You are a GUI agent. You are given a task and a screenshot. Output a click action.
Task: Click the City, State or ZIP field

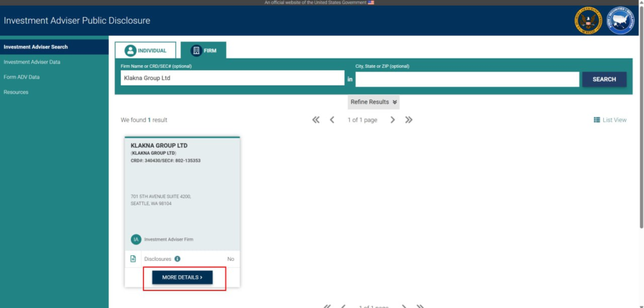pos(467,79)
